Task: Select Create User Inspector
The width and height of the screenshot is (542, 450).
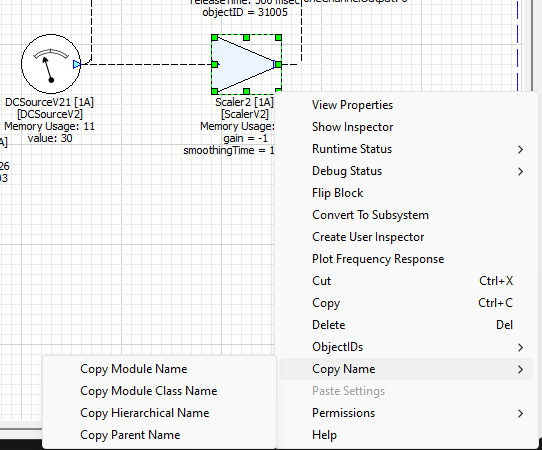Action: click(406, 237)
